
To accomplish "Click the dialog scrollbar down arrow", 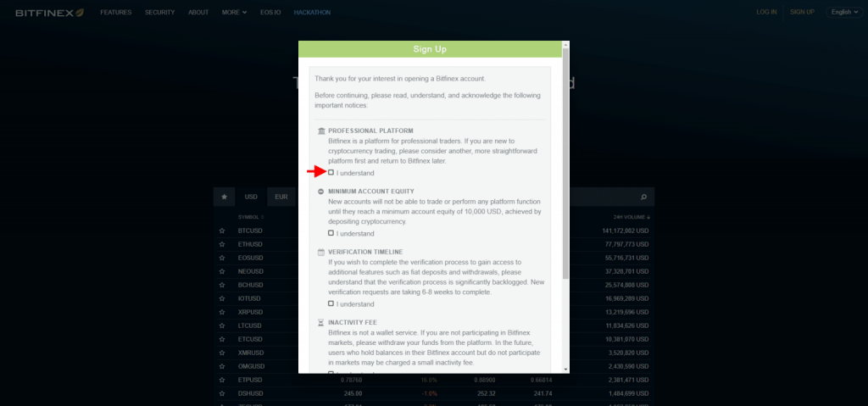I will (x=565, y=370).
